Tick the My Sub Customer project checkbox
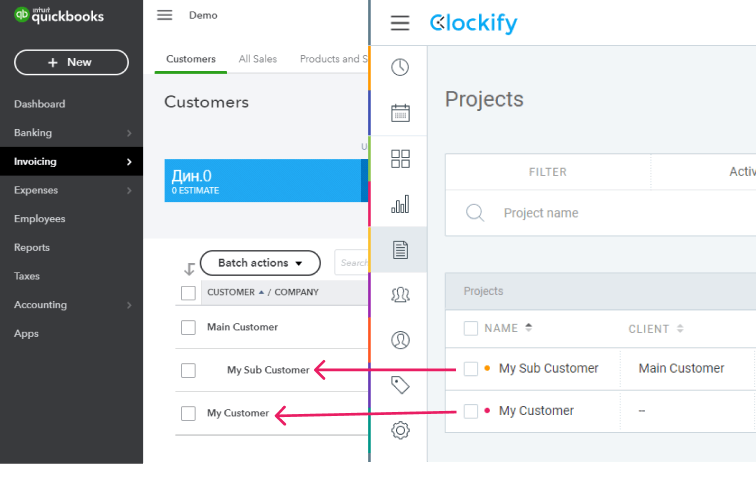756x485 pixels. (471, 369)
